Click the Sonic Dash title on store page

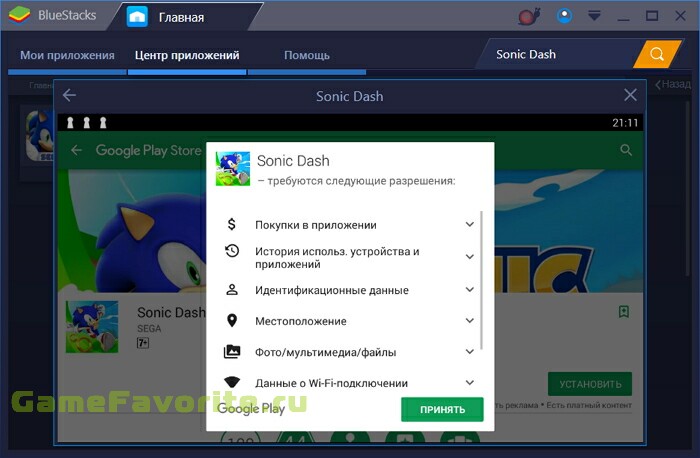pyautogui.click(x=171, y=312)
